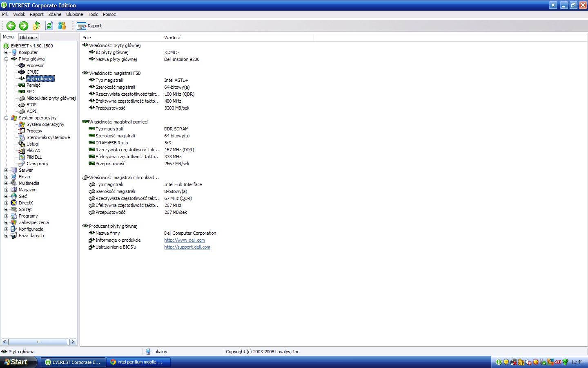Viewport: 588px width, 368px height.
Task: Click EVEREST Corporate taskbar button
Action: click(x=73, y=362)
